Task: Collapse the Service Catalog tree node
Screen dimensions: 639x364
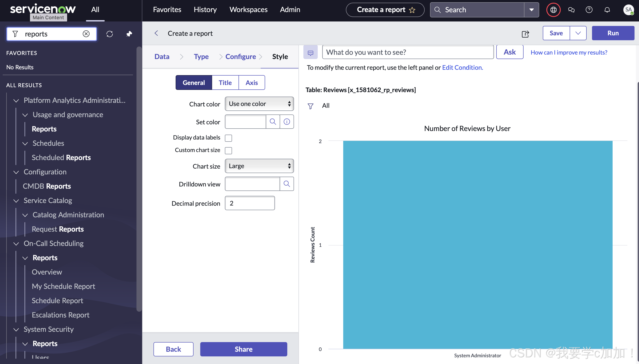Action: point(16,201)
